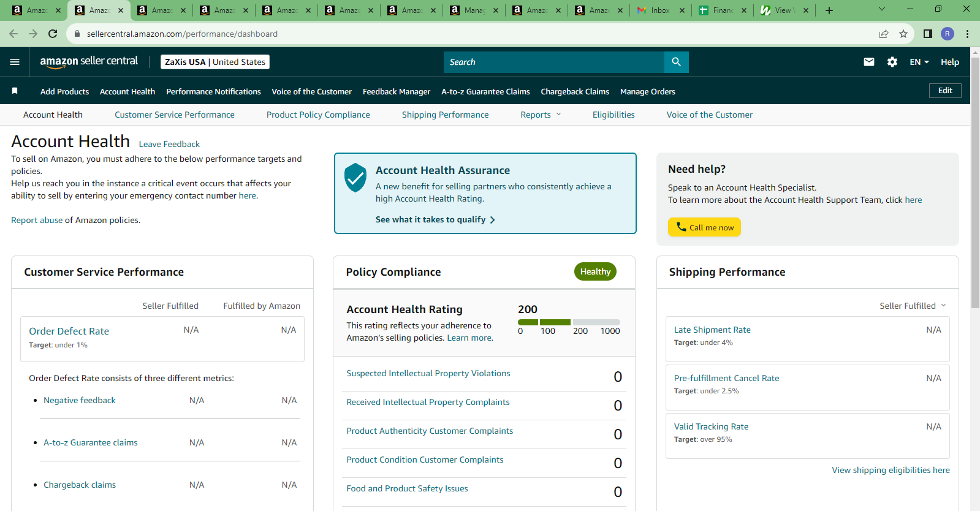
Task: Bookmark this page with the star
Action: click(x=903, y=34)
